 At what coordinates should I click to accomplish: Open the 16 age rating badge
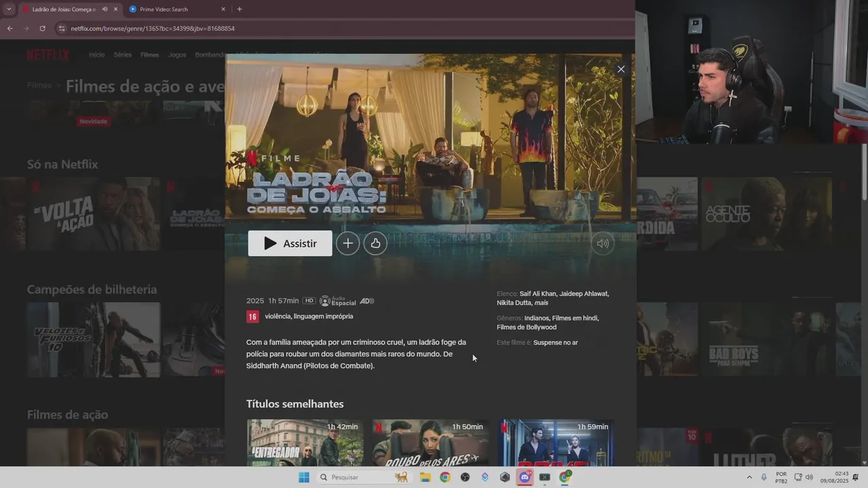tap(252, 317)
